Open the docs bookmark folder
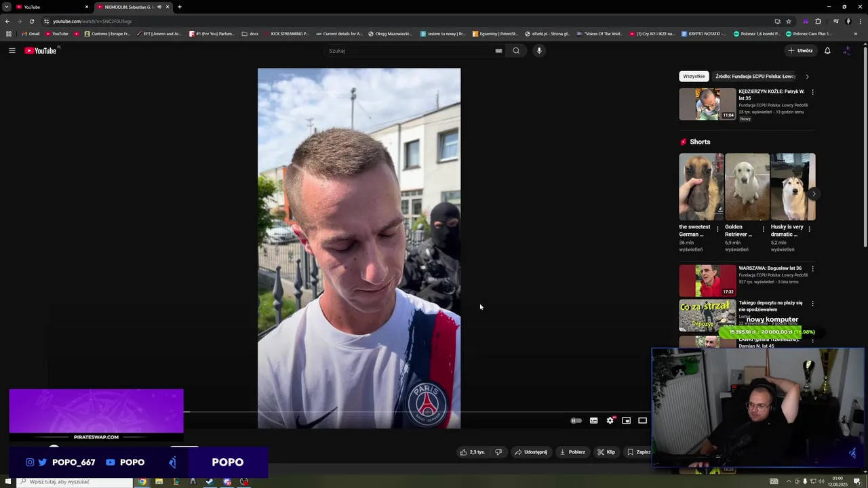Viewport: 868px width, 488px height. click(x=250, y=34)
